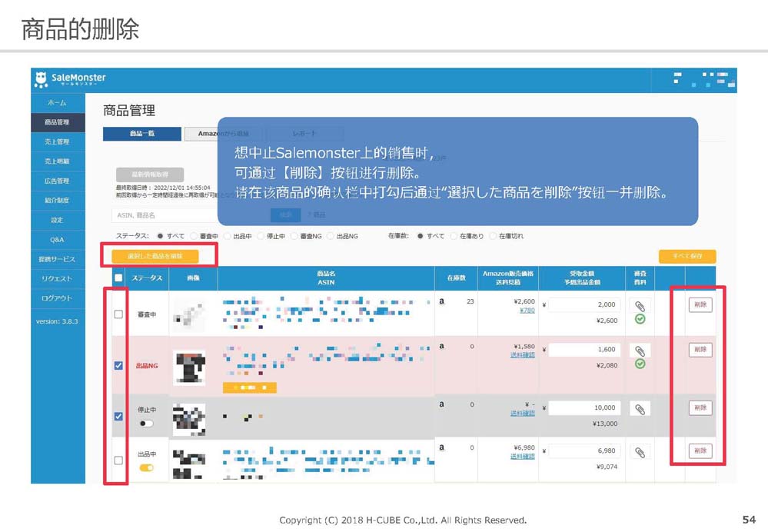Open 設定 in the sidebar

[58, 220]
